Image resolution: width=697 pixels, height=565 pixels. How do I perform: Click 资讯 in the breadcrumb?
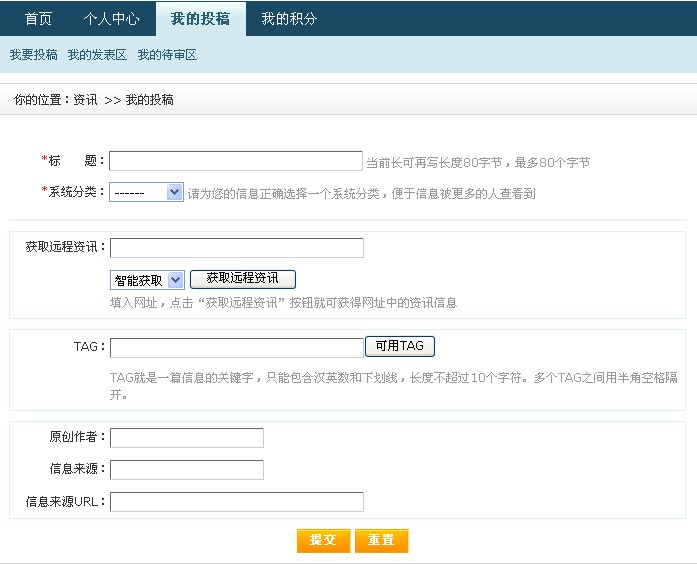pyautogui.click(x=85, y=100)
